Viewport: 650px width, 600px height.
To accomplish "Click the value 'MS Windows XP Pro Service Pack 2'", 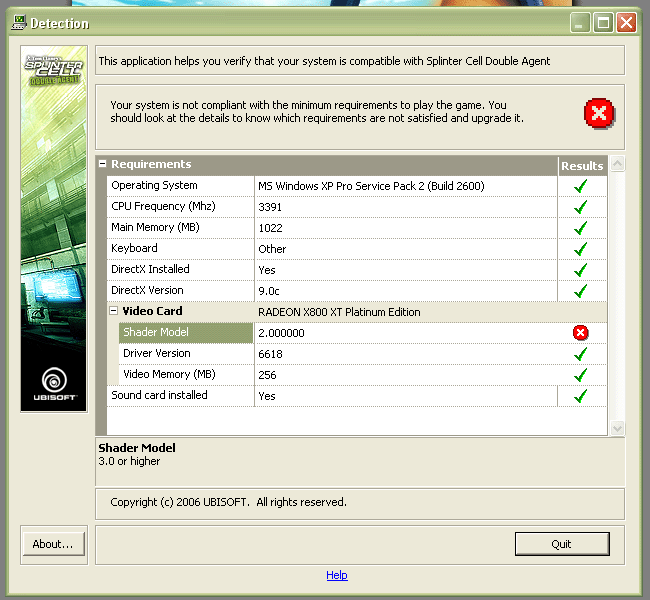I will coord(371,186).
